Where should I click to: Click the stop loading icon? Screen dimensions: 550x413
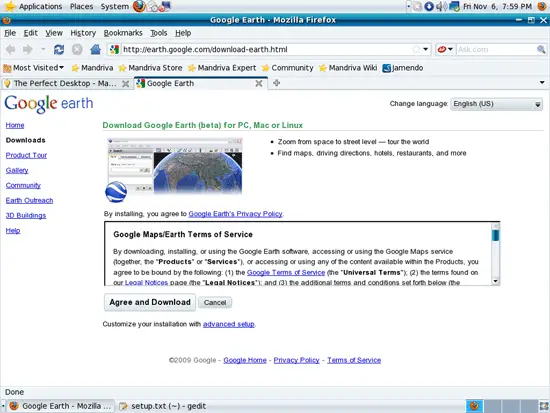click(77, 49)
